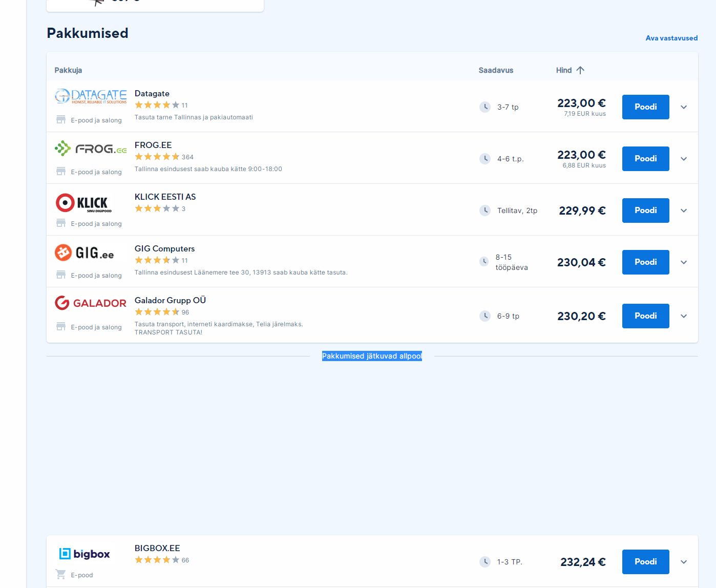Click Poodi button for BIGBOX.EE

pyautogui.click(x=645, y=562)
